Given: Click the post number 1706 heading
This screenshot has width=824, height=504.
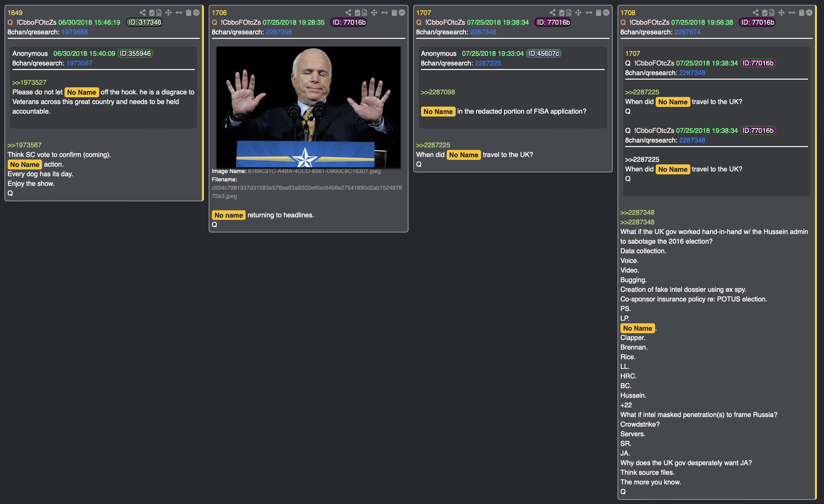Looking at the screenshot, I should coord(219,13).
